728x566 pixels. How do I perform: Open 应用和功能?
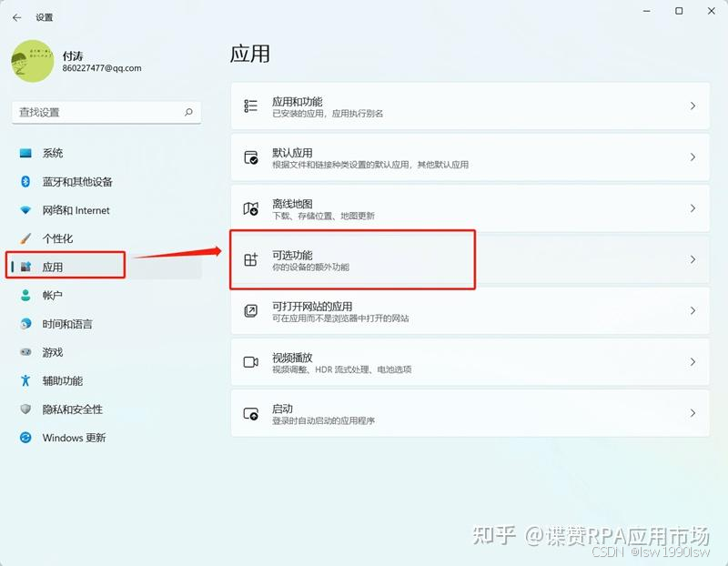[470, 106]
